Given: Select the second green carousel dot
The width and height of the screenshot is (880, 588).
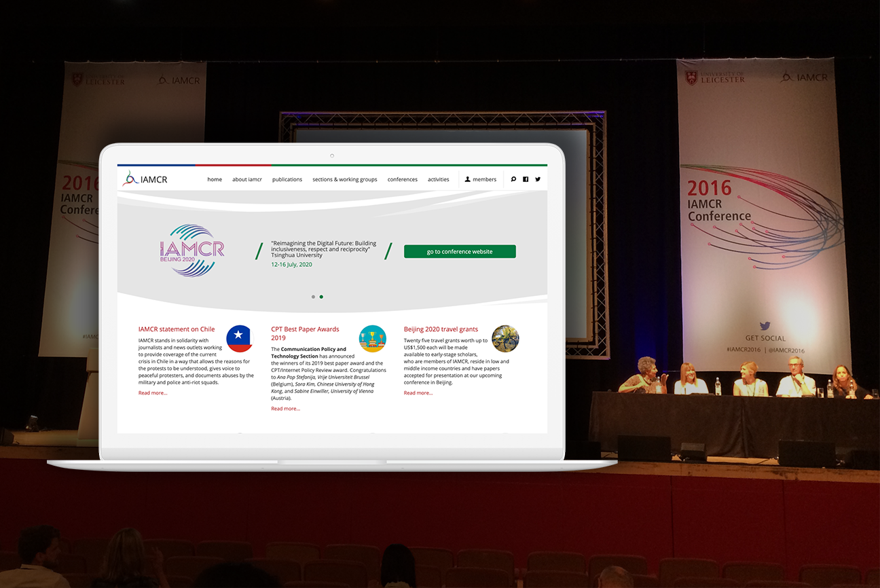Looking at the screenshot, I should click(x=321, y=297).
